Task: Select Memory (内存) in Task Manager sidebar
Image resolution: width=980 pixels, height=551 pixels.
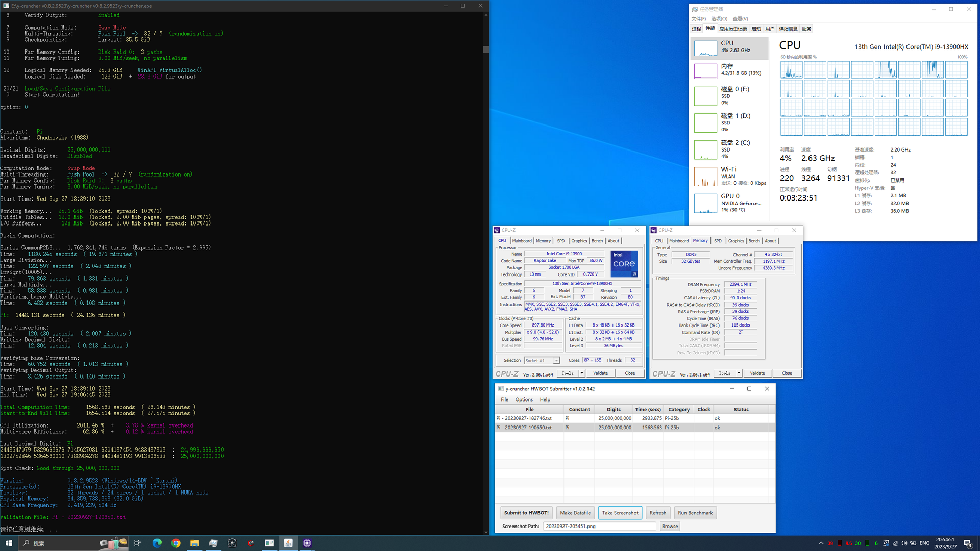Action: 729,70
